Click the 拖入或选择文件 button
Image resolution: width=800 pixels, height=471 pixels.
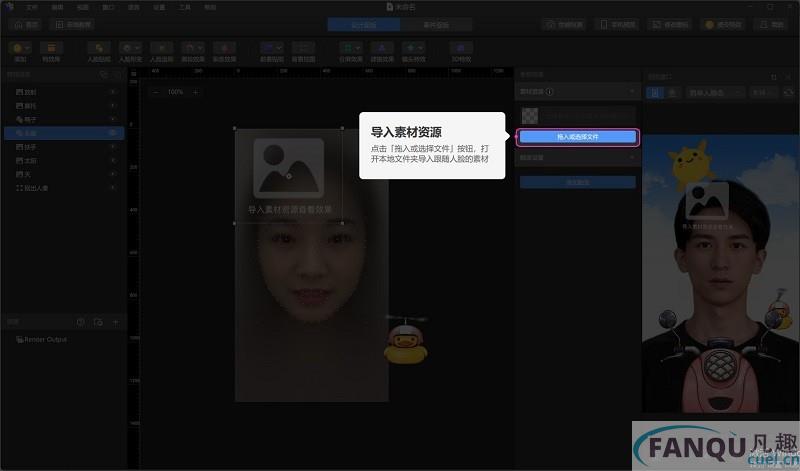(578, 137)
